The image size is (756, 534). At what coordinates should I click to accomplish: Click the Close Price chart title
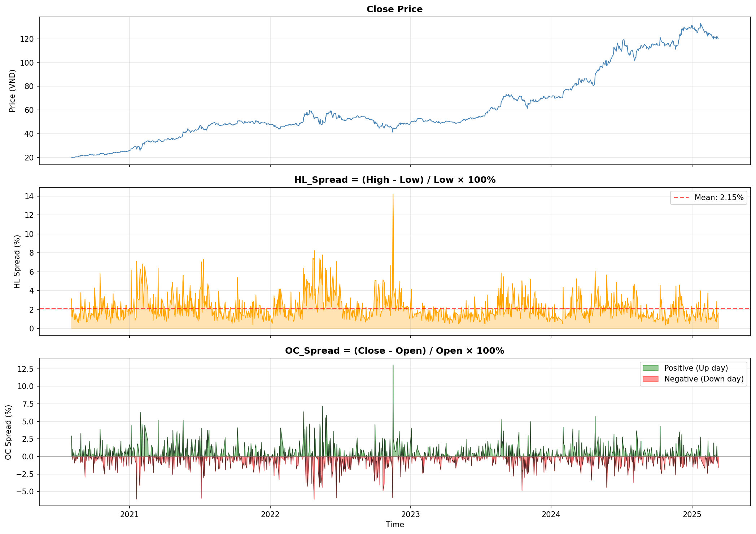click(x=394, y=9)
